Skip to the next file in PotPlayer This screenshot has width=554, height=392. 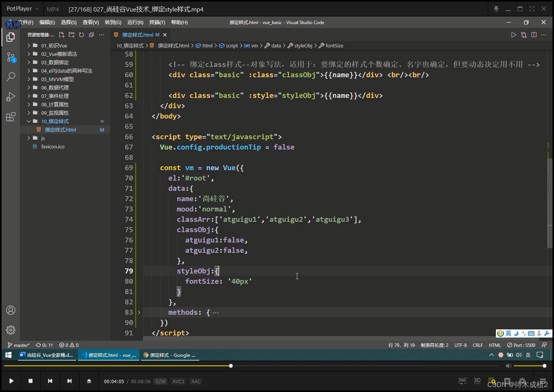point(69,381)
